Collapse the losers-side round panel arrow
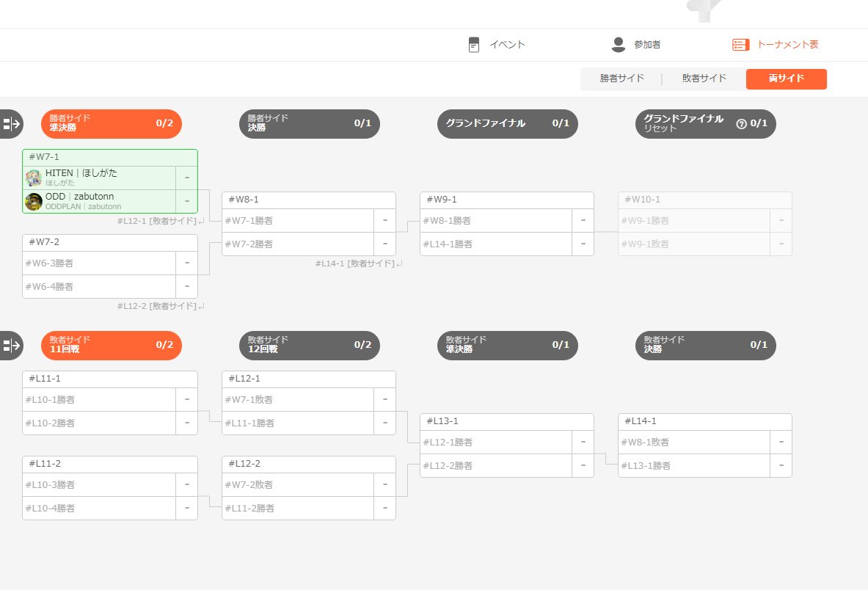The image size is (868, 590). pyautogui.click(x=11, y=346)
